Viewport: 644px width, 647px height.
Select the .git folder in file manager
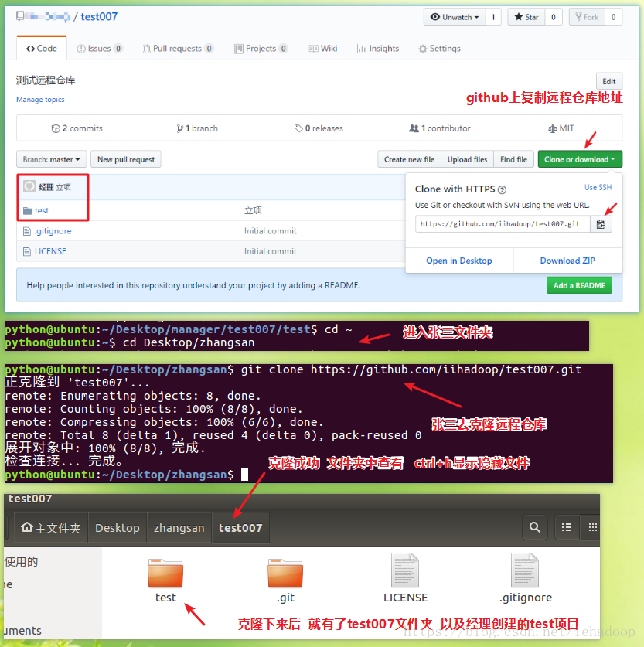click(285, 581)
